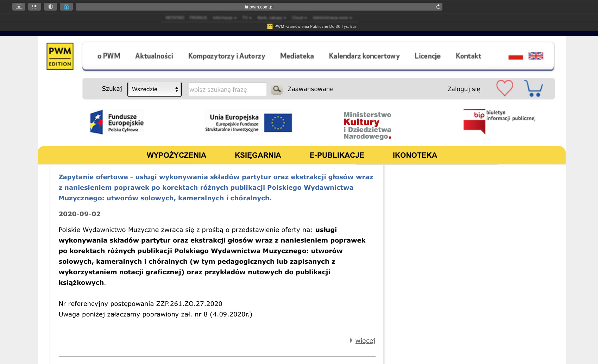Select the KSIĘGARNIA tab
This screenshot has height=364, width=598.
(x=258, y=155)
